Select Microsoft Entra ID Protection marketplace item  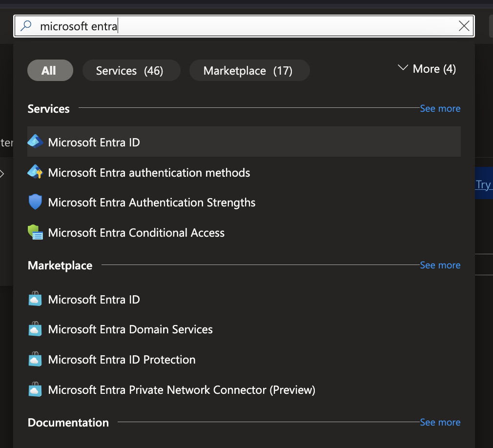pos(121,360)
